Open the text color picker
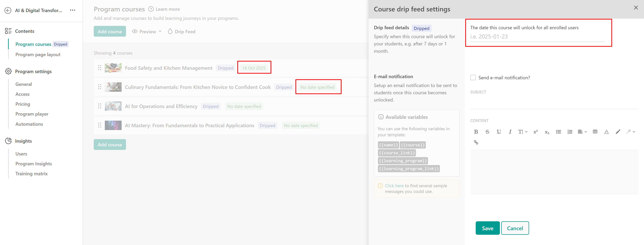Screen dimensions: 644x245 click(606, 132)
